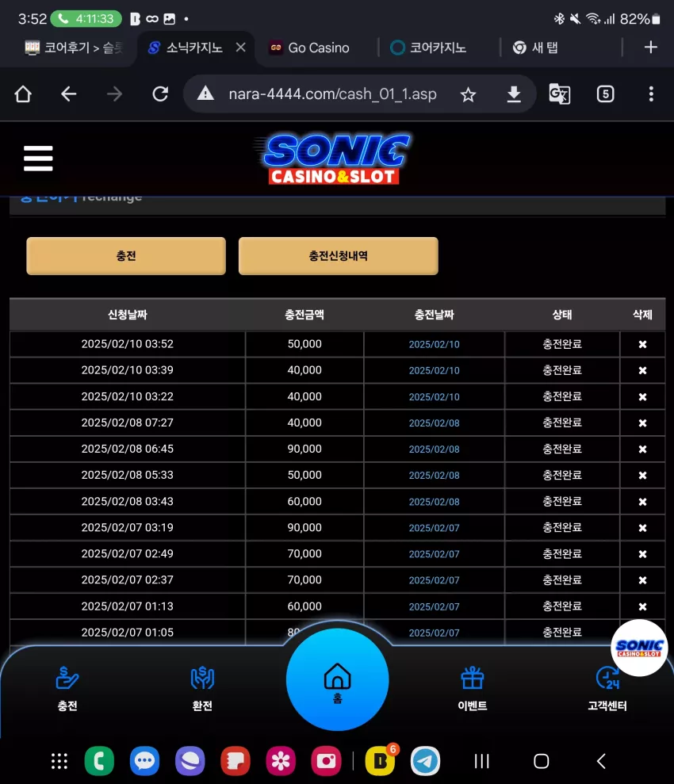Delete the 2025/02/07 03:19 row
The image size is (674, 784).
(x=642, y=527)
